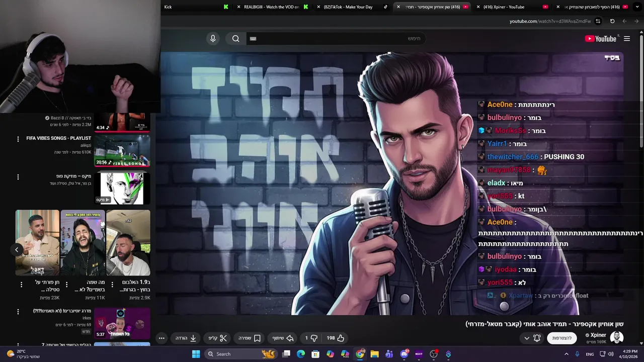
Task: Open Microsoft Edge from taskbar
Action: pyautogui.click(x=301, y=354)
